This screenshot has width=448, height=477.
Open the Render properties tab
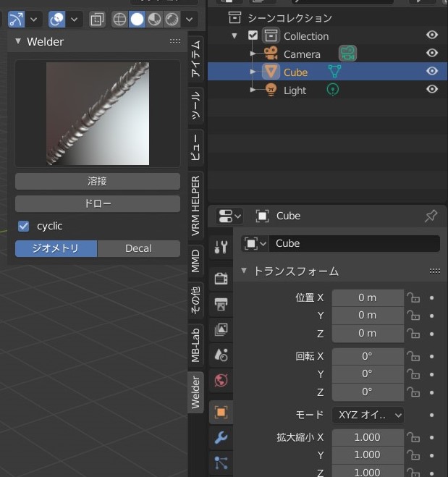pyautogui.click(x=221, y=278)
